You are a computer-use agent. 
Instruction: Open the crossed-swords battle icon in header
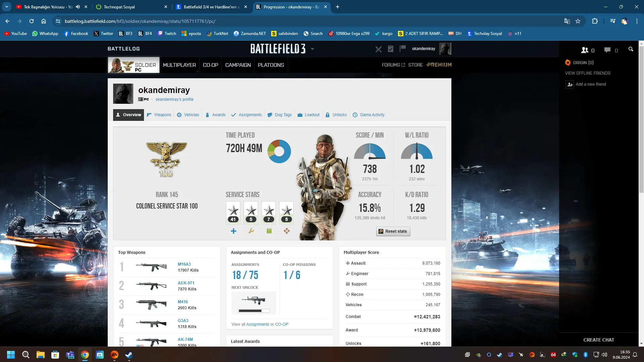(379, 49)
